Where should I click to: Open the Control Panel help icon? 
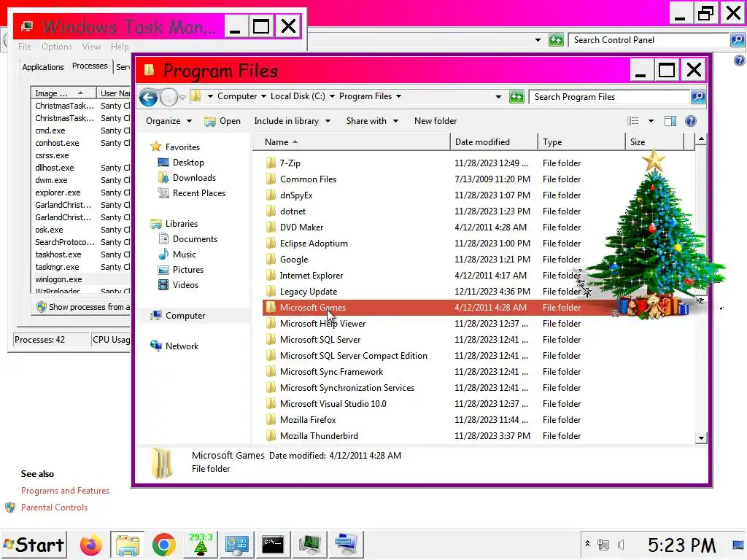point(740,61)
